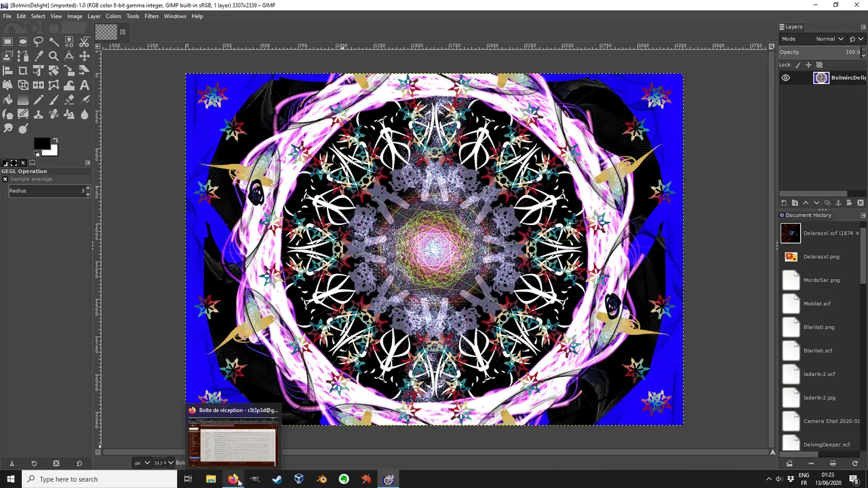
Task: Select the Eraser tool
Action: coord(69,100)
